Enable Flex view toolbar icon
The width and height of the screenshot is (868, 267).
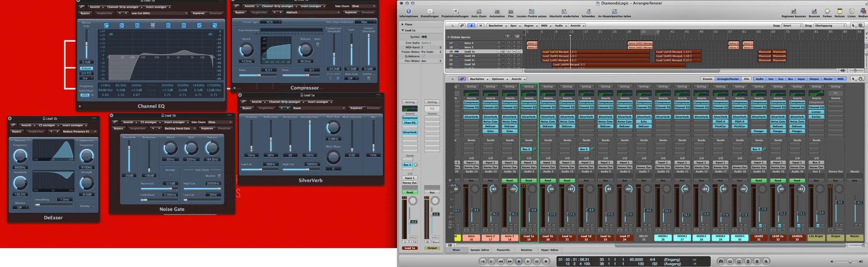pyautogui.click(x=510, y=11)
